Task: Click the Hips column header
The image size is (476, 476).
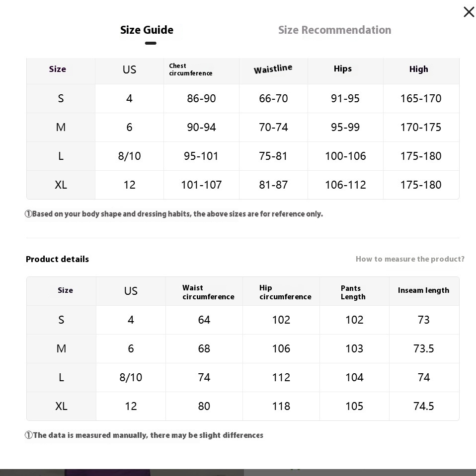Action: [x=343, y=69]
